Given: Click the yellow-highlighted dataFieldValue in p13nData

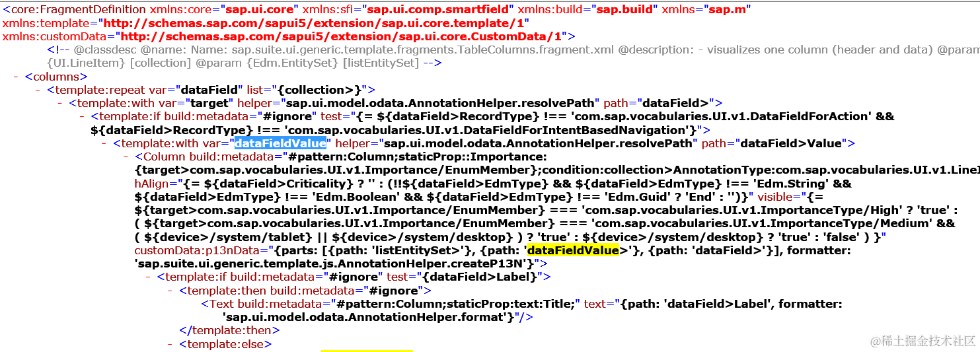Looking at the screenshot, I should [573, 250].
